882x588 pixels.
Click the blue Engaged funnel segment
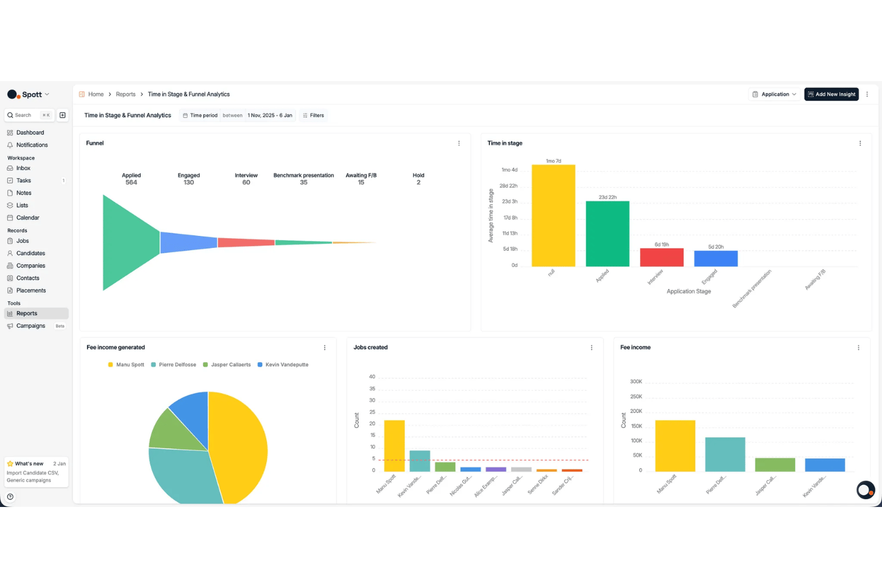click(x=188, y=242)
